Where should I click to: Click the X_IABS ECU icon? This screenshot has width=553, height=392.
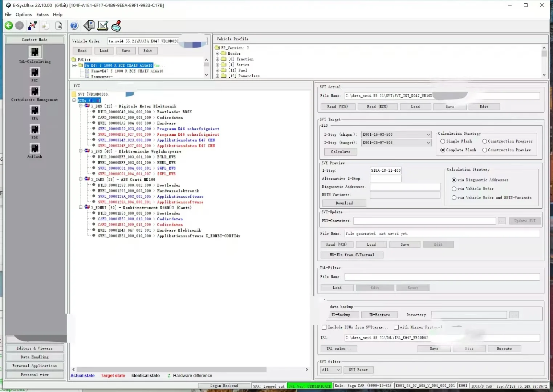click(x=87, y=179)
